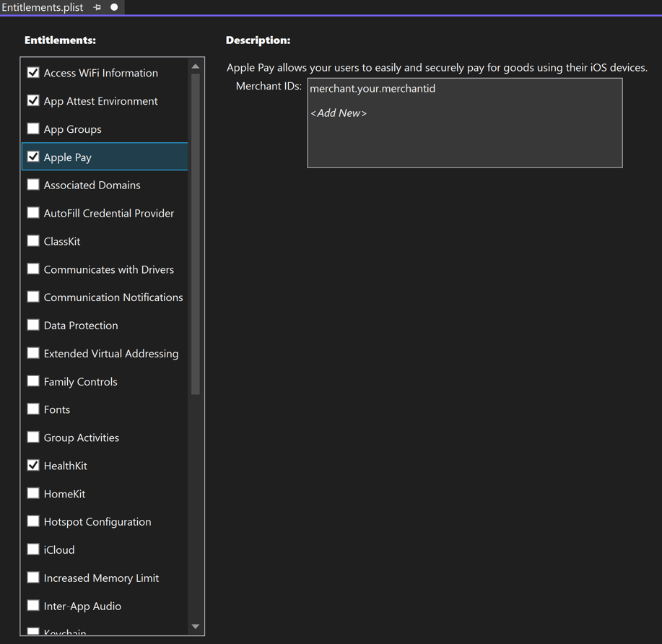Uncheck Access WiFi Information entitlement
The image size is (662, 644).
click(33, 72)
